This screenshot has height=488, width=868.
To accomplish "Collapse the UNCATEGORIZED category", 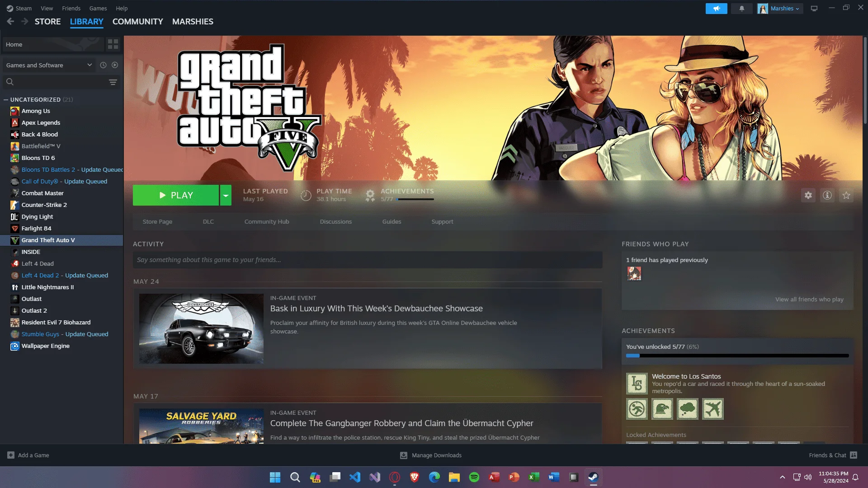I will (x=6, y=99).
